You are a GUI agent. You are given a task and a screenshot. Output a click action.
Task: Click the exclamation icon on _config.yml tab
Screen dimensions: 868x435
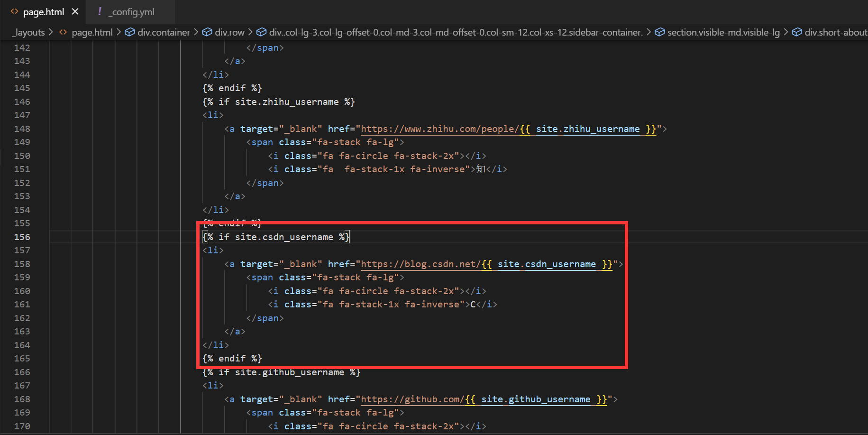point(100,12)
